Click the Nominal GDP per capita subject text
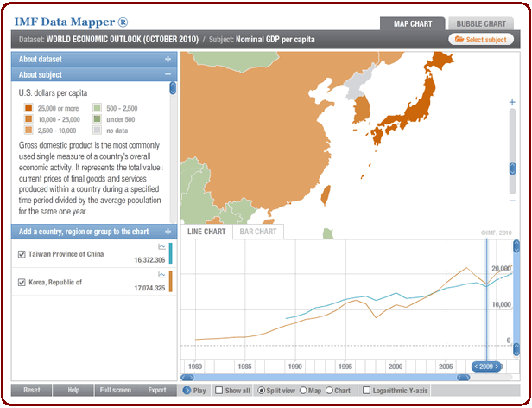Image resolution: width=532 pixels, height=408 pixels. pyautogui.click(x=275, y=40)
